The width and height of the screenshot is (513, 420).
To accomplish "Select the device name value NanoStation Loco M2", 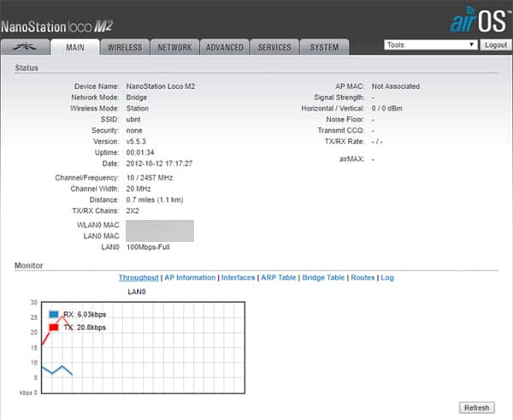I will pyautogui.click(x=161, y=86).
